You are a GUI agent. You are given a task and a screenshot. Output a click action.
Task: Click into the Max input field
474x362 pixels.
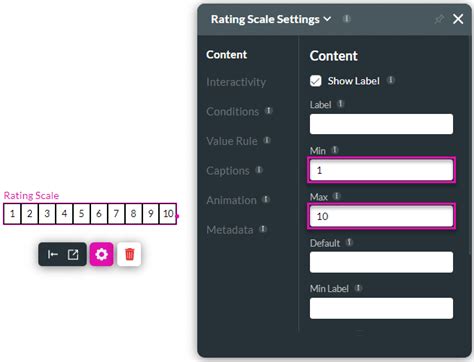[x=381, y=216]
